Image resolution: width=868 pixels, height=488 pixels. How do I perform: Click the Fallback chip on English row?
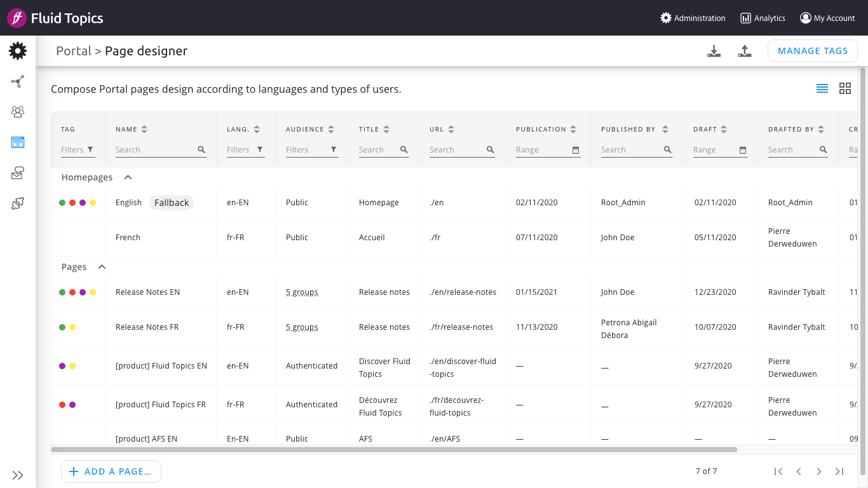(x=172, y=203)
